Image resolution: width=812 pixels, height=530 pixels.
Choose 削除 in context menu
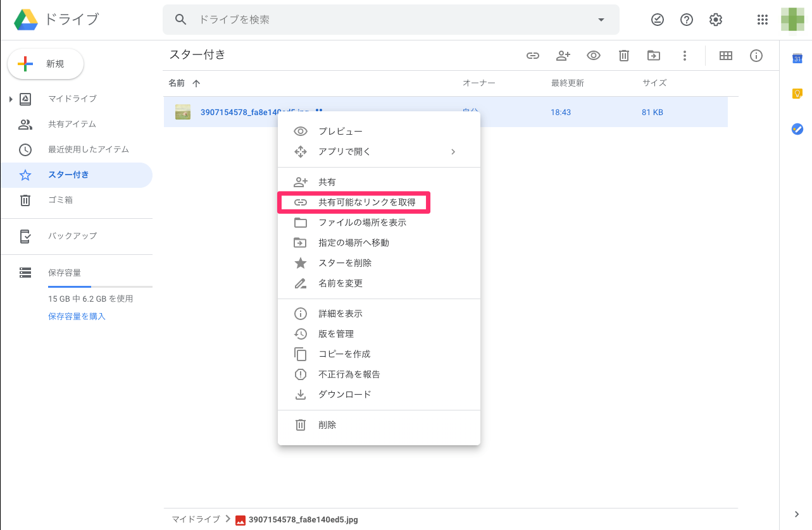coord(379,425)
